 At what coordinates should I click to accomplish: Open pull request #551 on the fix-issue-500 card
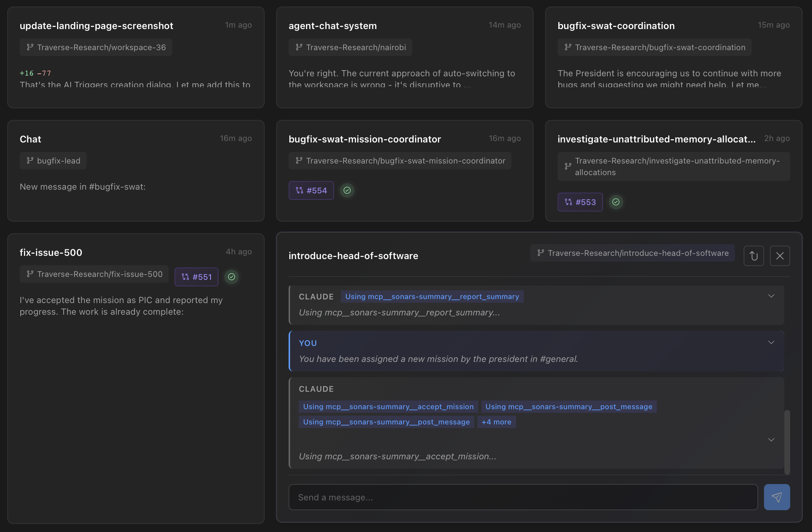tap(196, 277)
